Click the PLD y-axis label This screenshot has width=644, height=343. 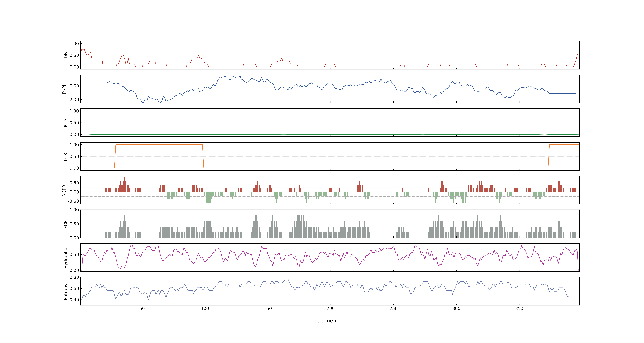tap(66, 123)
